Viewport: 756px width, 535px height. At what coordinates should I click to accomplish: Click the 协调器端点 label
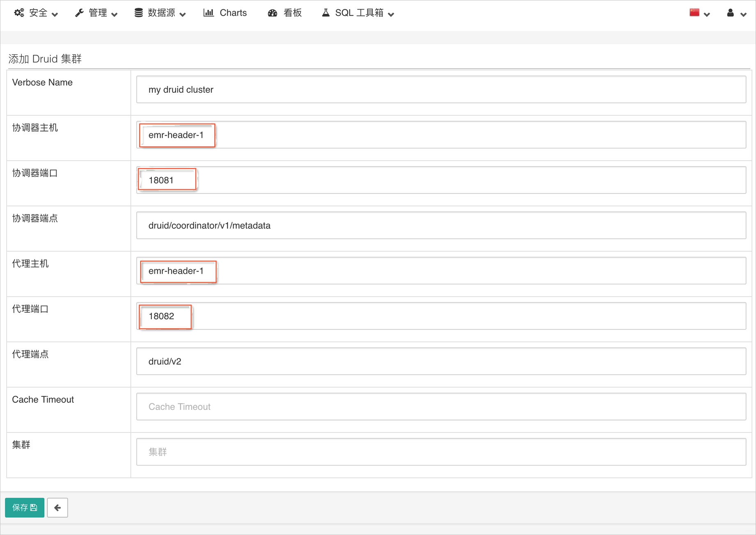pyautogui.click(x=35, y=218)
